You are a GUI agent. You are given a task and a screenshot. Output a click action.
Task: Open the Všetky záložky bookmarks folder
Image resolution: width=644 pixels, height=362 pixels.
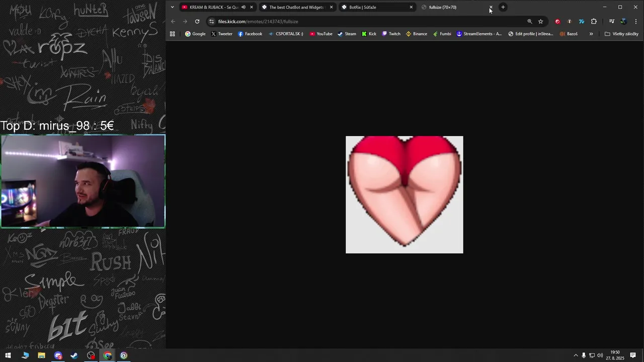pyautogui.click(x=621, y=34)
